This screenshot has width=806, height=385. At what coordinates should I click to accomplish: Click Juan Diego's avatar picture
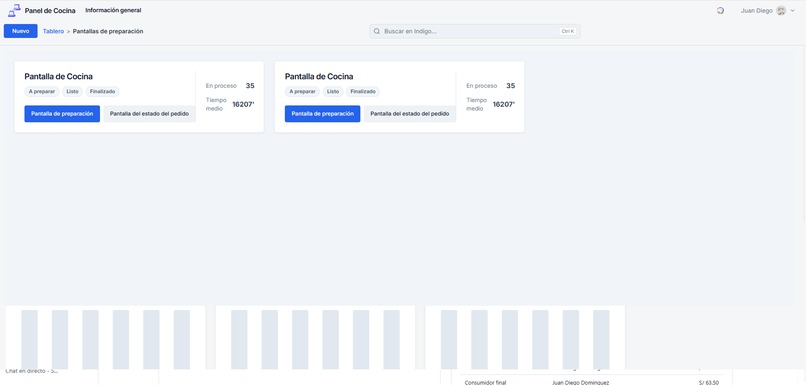tap(781, 10)
